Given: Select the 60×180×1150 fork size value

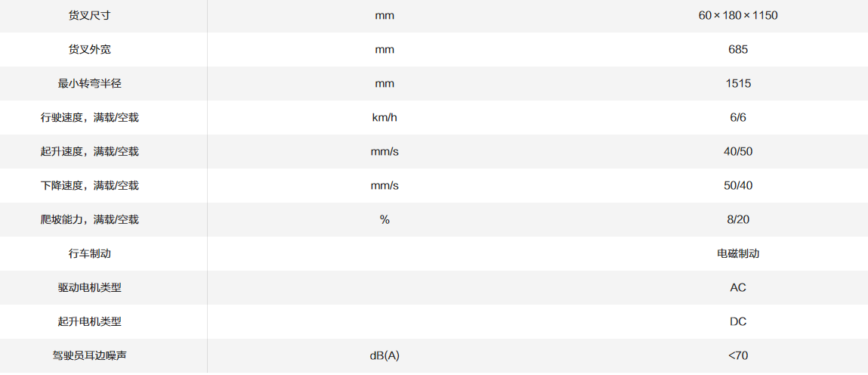Looking at the screenshot, I should pos(737,15).
